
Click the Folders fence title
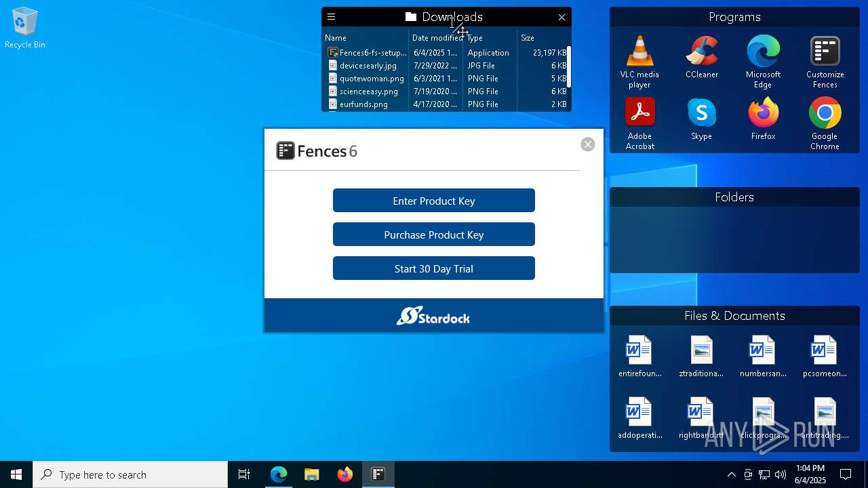click(x=734, y=197)
